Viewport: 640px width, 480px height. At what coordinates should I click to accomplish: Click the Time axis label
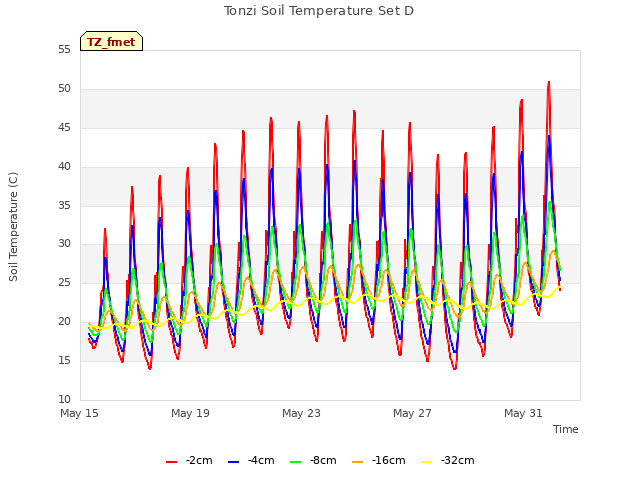(x=566, y=429)
